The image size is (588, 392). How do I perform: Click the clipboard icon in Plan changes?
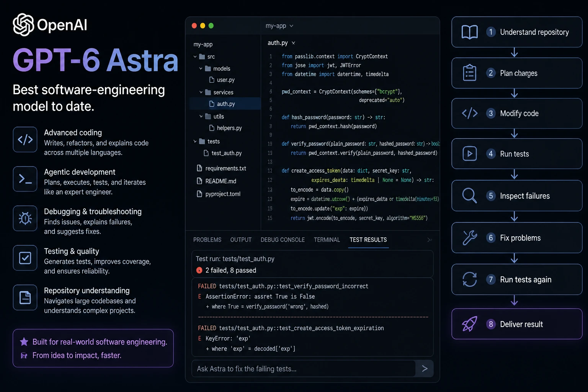point(470,73)
